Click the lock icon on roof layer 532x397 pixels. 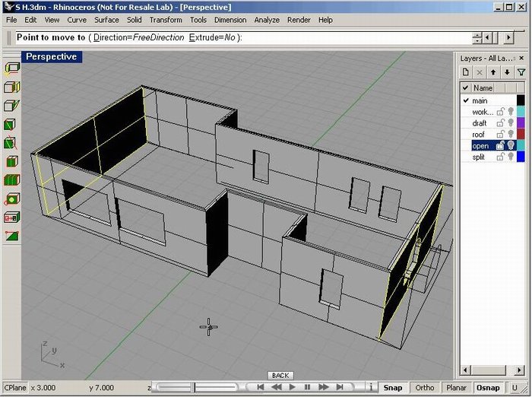502,135
